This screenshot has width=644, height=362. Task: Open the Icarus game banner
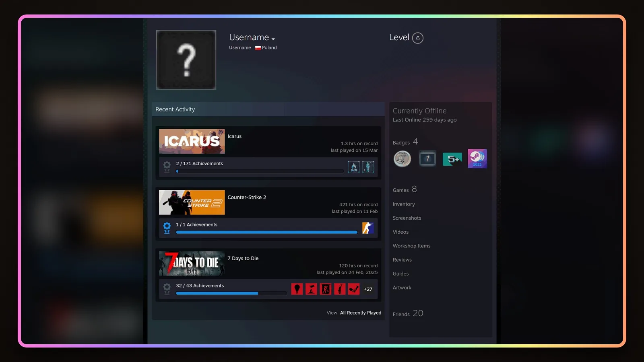coord(192,141)
